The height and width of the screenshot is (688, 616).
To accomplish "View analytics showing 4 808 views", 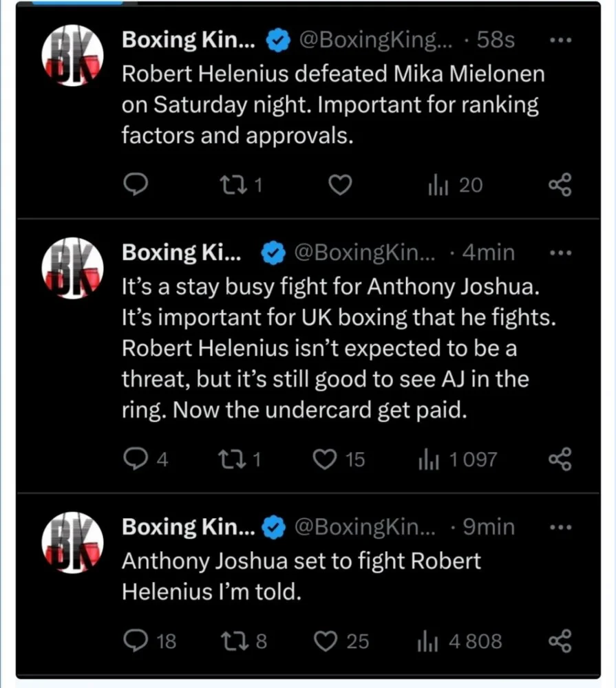I will (x=428, y=641).
